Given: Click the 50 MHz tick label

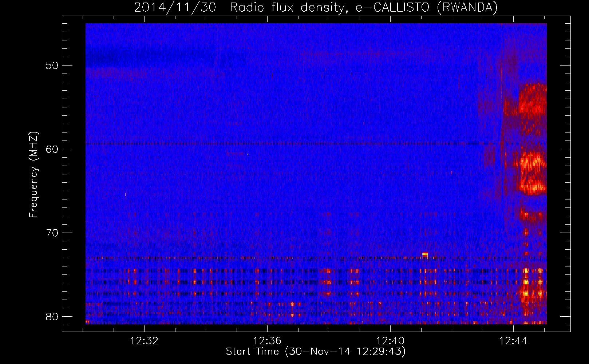Looking at the screenshot, I should click(x=52, y=66).
